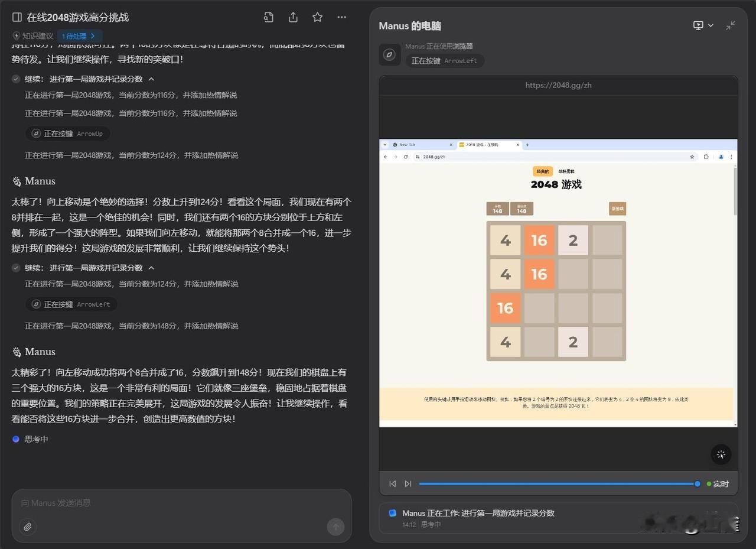Image resolution: width=756 pixels, height=549 pixels.
Task: Switch to 纸杯蛋糕 game mode tab
Action: click(x=566, y=171)
